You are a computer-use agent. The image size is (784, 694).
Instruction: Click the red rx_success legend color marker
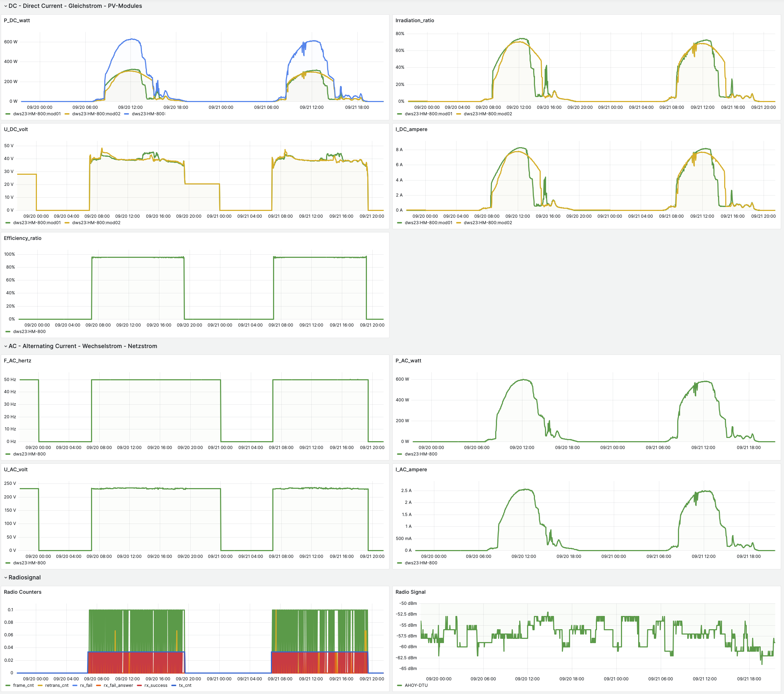pos(139,685)
